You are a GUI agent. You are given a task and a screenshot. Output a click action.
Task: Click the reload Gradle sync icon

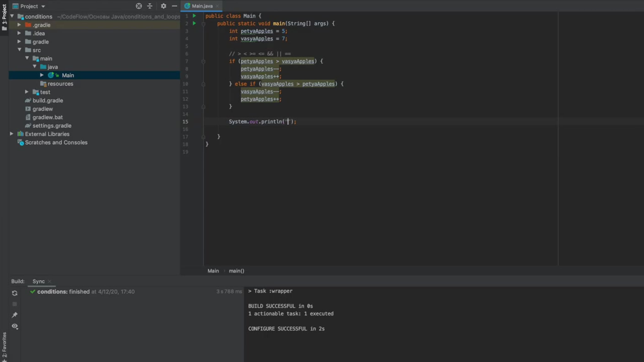coord(15,293)
